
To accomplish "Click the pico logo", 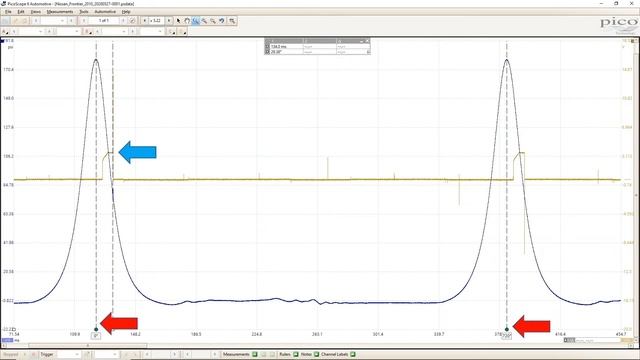I will [x=619, y=23].
